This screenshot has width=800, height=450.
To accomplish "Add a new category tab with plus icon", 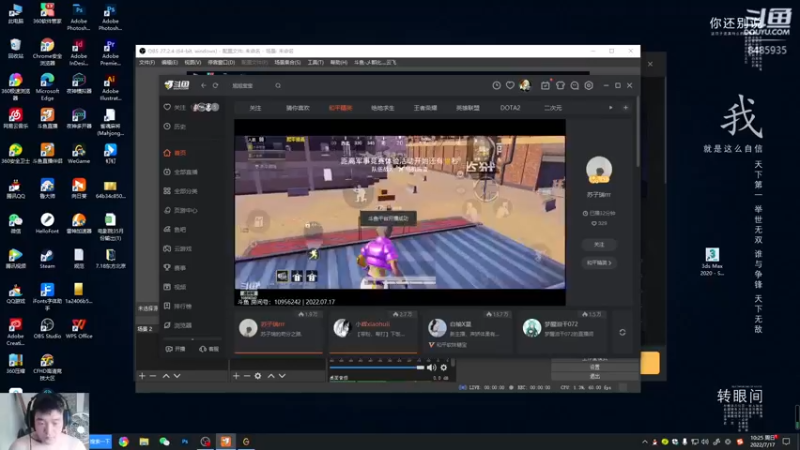I will [626, 108].
